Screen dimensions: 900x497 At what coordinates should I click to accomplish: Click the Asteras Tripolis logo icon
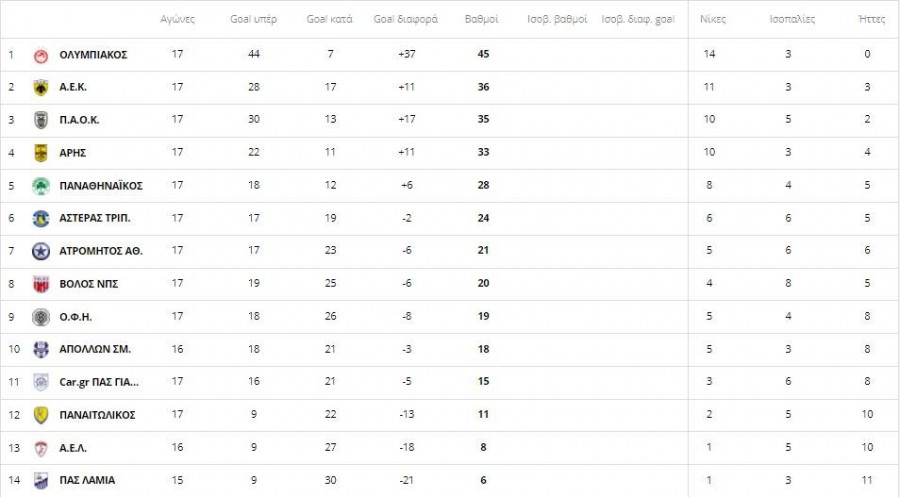[41, 219]
